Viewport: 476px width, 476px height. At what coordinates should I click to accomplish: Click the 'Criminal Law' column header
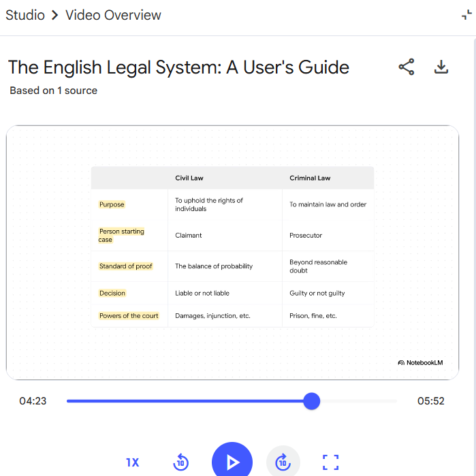(310, 178)
